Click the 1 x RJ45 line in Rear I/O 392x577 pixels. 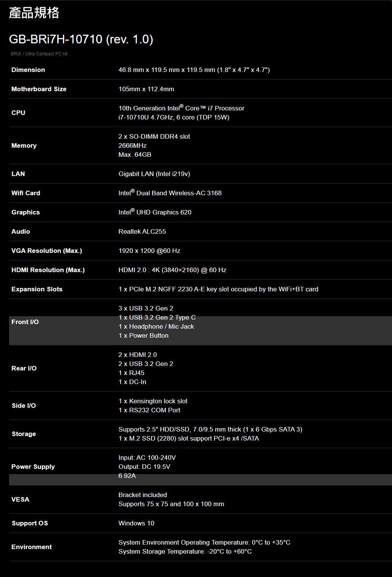[x=132, y=373]
